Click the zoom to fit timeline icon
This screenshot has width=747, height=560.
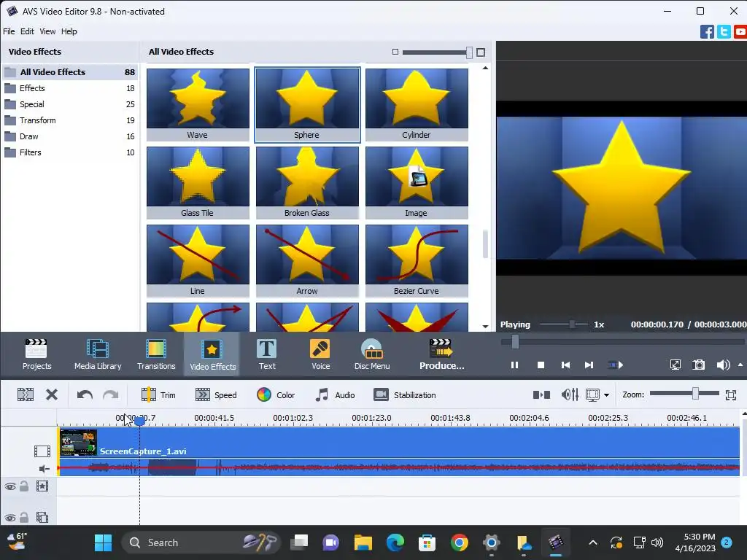point(731,394)
